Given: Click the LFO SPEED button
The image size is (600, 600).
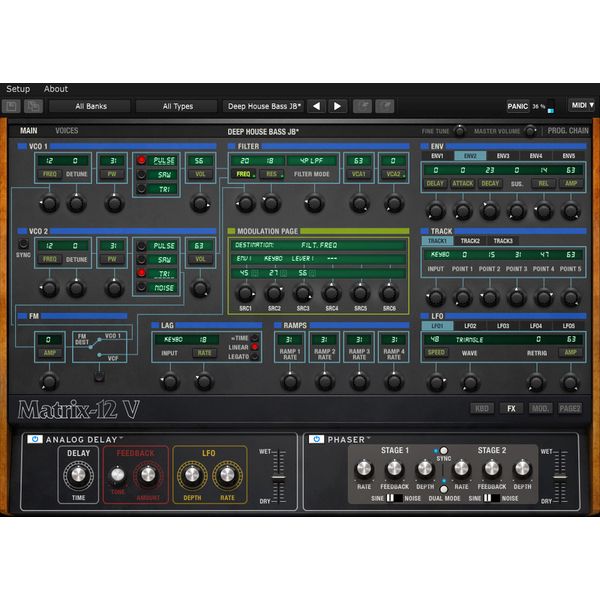Looking at the screenshot, I should (x=436, y=352).
